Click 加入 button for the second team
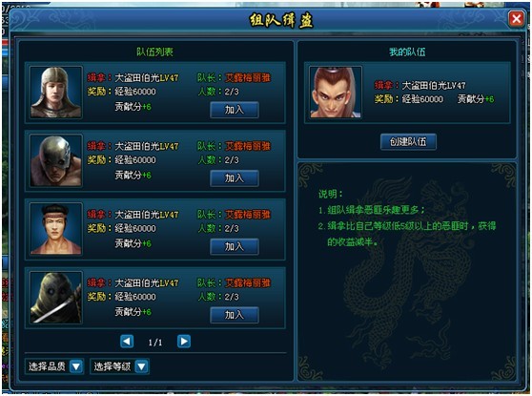 click(235, 178)
